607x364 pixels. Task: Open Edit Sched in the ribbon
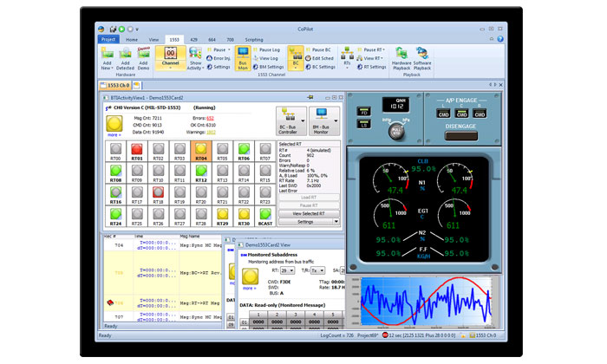[319, 58]
